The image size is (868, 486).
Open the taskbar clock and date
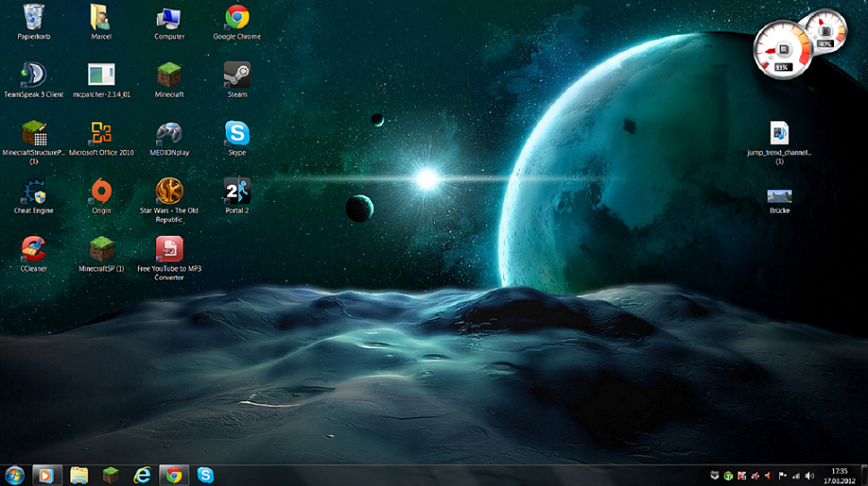click(x=839, y=475)
